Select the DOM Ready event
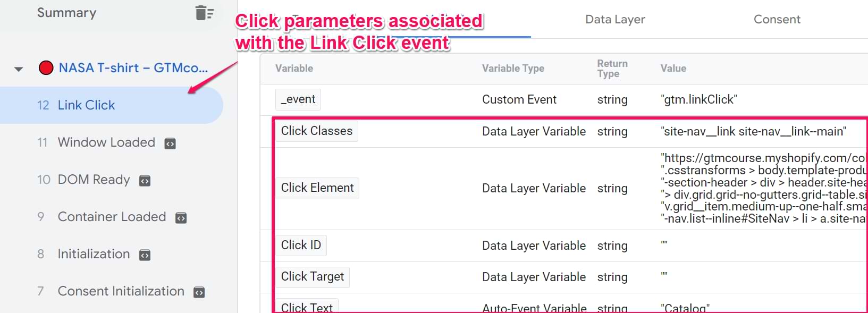Screen dimensions: 868x313 tap(94, 180)
